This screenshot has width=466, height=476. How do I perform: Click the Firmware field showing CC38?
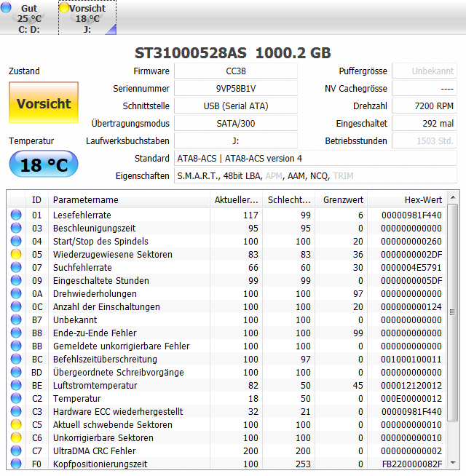coord(236,71)
